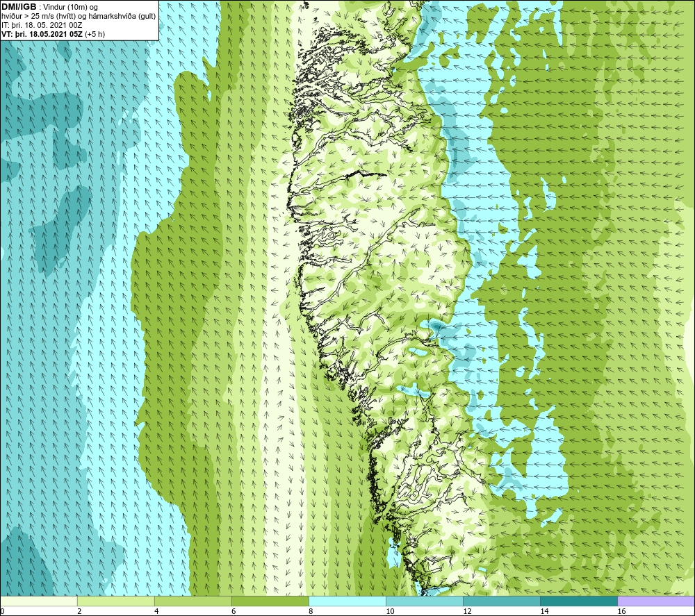Click the dark green 6–8 legend swatch
This screenshot has width=695, height=616.
tap(270, 601)
